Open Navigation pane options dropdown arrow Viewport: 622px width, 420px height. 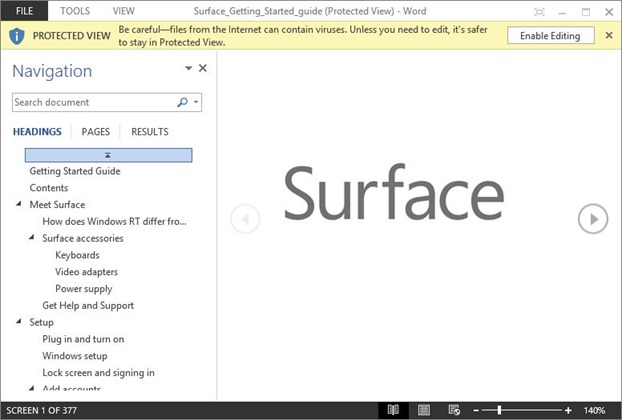click(x=188, y=68)
